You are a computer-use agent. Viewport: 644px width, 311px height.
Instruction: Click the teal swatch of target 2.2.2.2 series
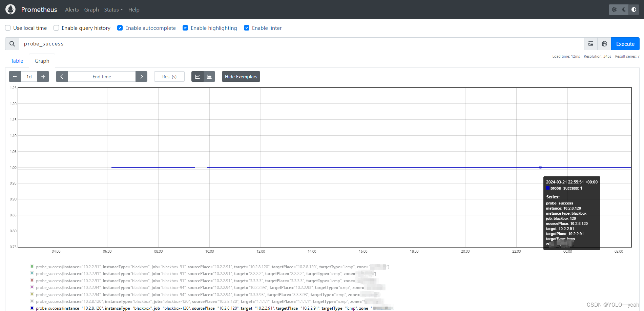(x=32, y=273)
